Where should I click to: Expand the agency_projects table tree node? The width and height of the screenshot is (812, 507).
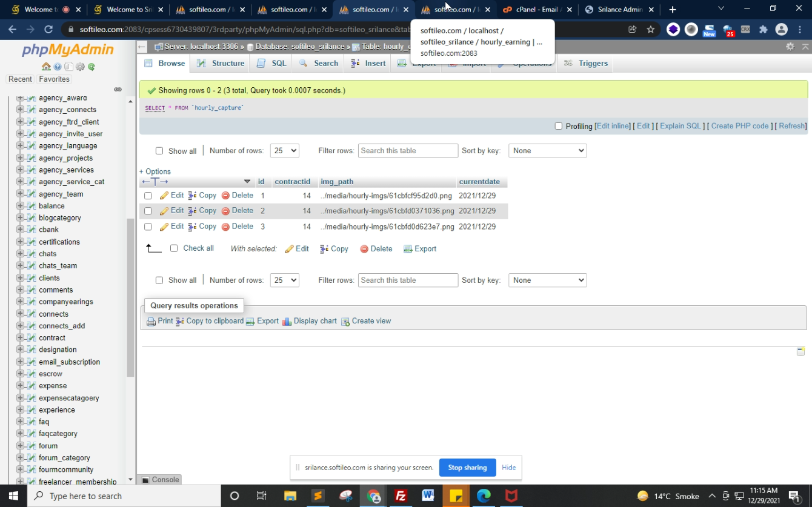pos(20,158)
